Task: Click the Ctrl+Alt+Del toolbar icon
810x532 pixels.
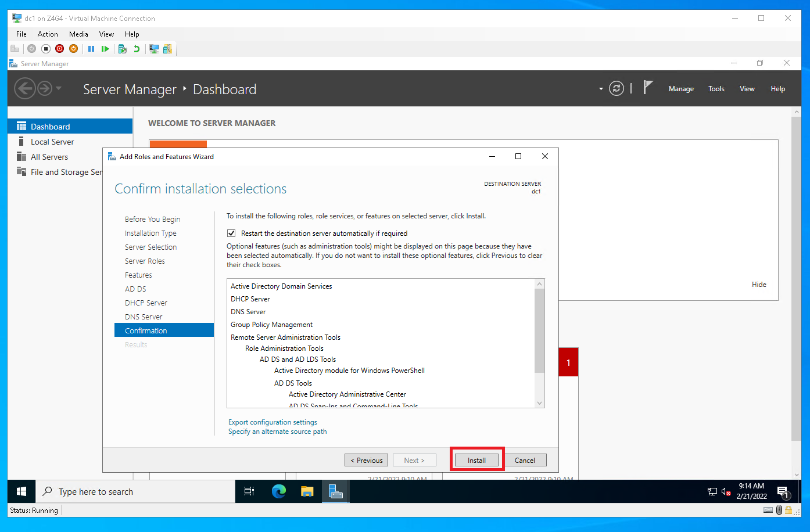Action: (15, 49)
